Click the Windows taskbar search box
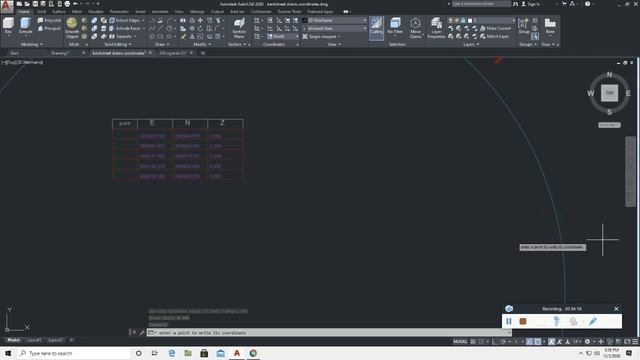The width and height of the screenshot is (640, 360). [73, 353]
